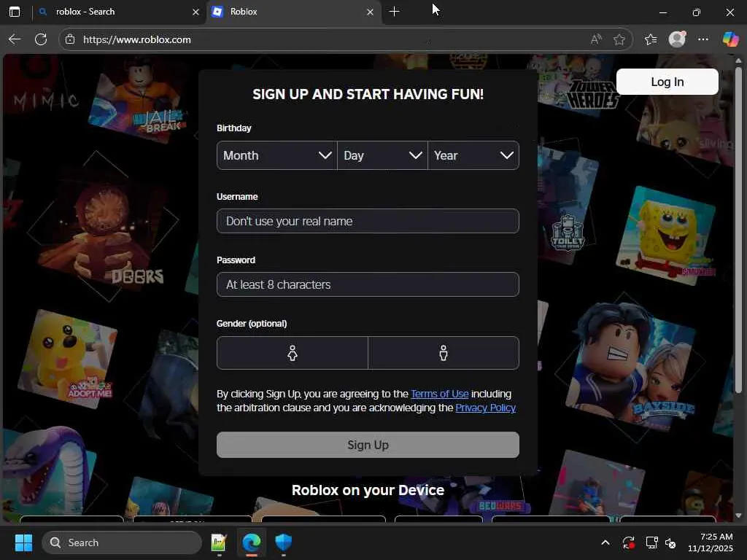Viewport: 747px width, 560px height.
Task: Open the Copilot sidebar icon
Action: 730,39
